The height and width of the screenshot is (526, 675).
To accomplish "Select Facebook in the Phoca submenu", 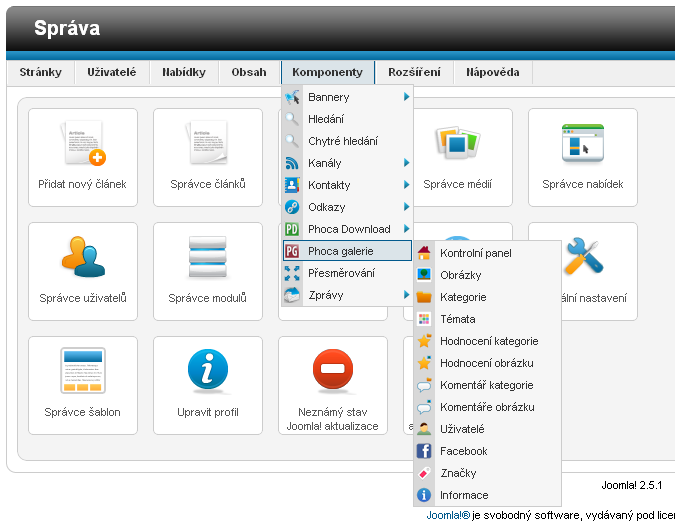I will [463, 451].
